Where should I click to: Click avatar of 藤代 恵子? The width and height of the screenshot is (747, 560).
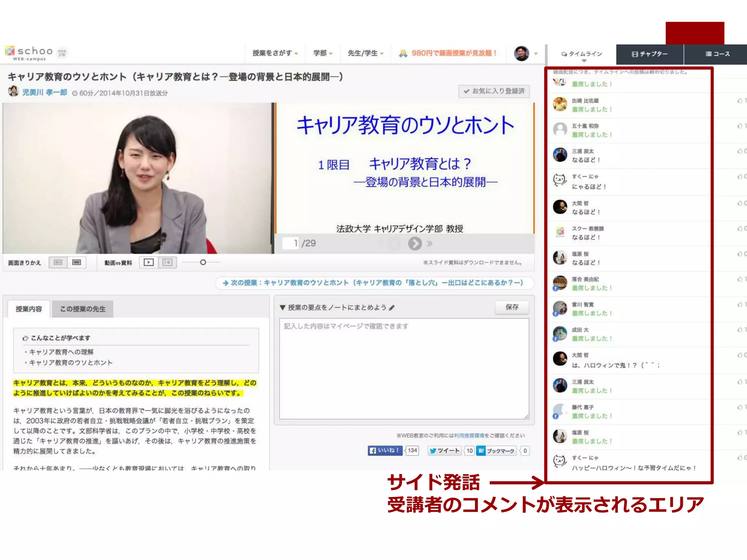point(560,411)
